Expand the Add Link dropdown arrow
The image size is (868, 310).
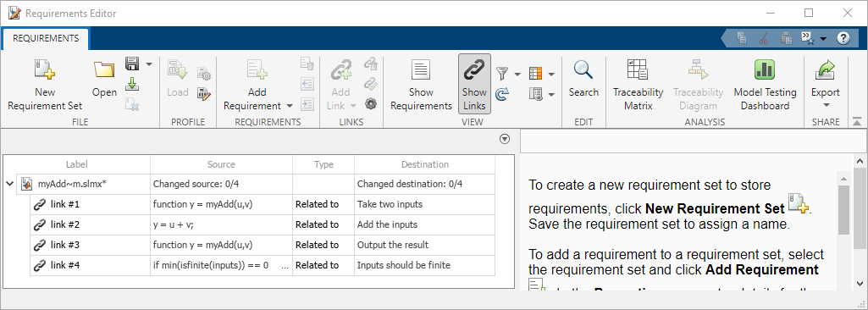click(352, 106)
